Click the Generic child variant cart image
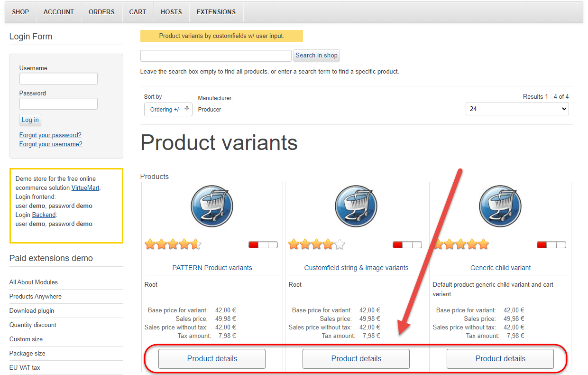 (500, 206)
